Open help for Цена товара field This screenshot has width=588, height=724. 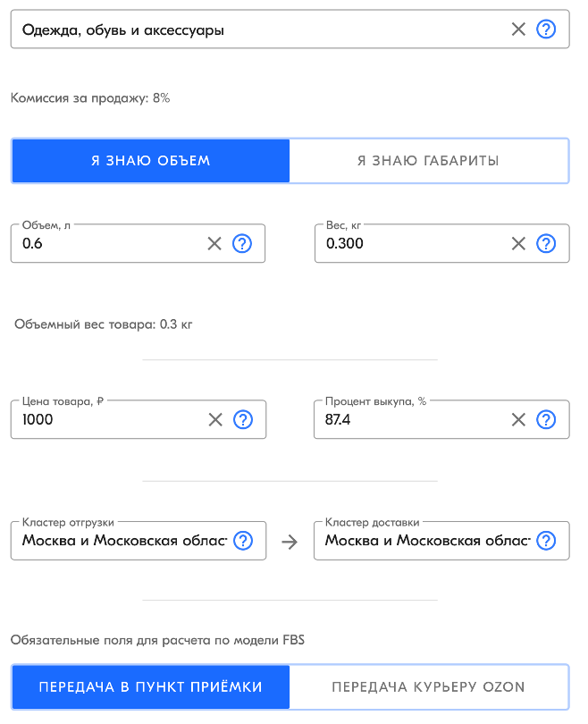click(243, 420)
